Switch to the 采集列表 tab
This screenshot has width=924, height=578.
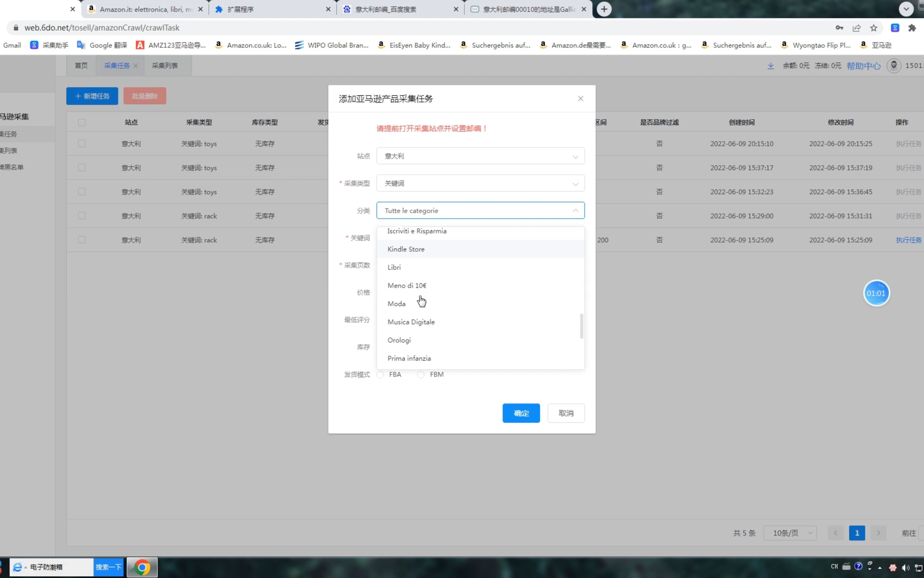(165, 66)
